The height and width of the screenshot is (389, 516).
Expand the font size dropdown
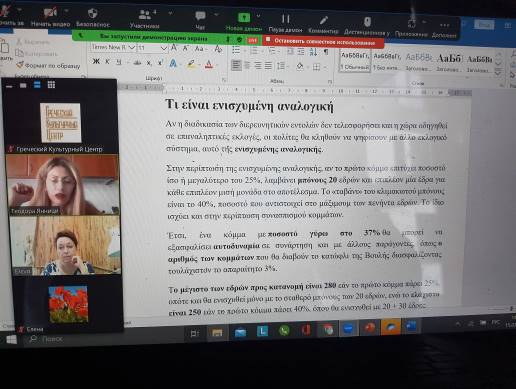tap(164, 48)
